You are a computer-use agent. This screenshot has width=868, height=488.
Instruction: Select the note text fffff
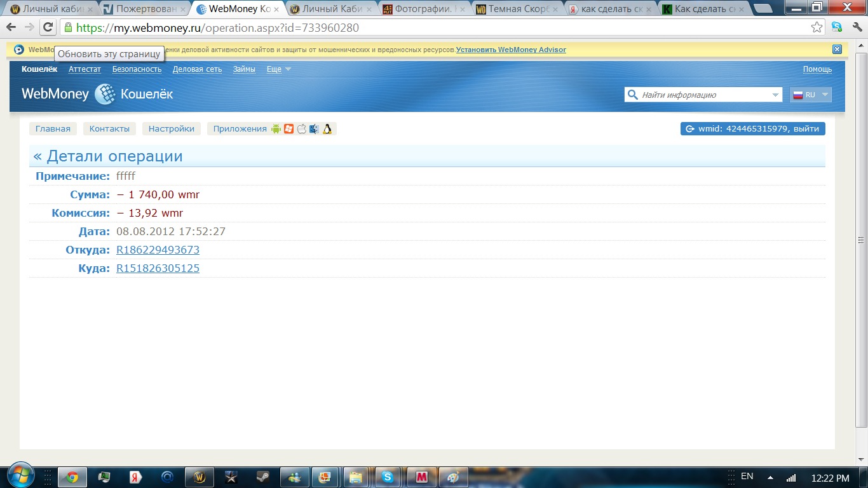(126, 176)
